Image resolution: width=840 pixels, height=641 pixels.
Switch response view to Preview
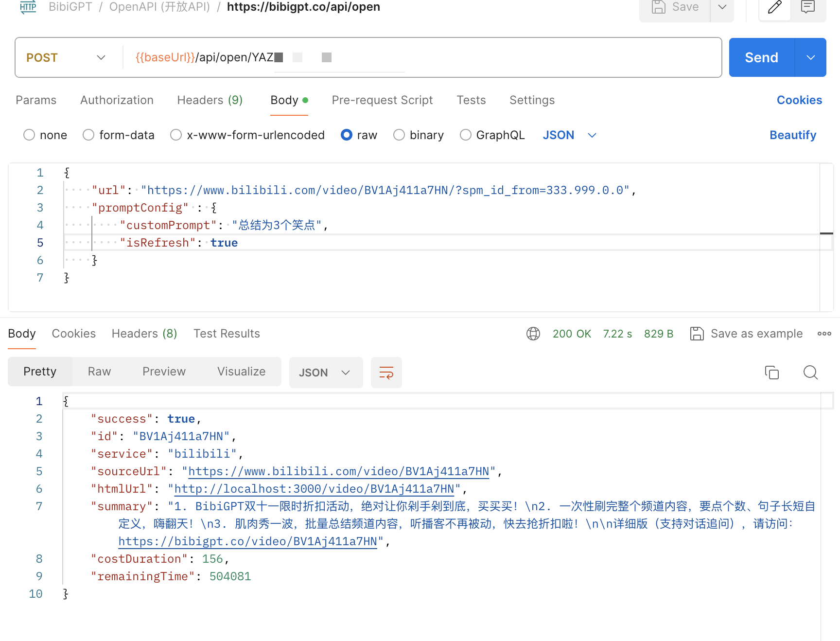164,372
